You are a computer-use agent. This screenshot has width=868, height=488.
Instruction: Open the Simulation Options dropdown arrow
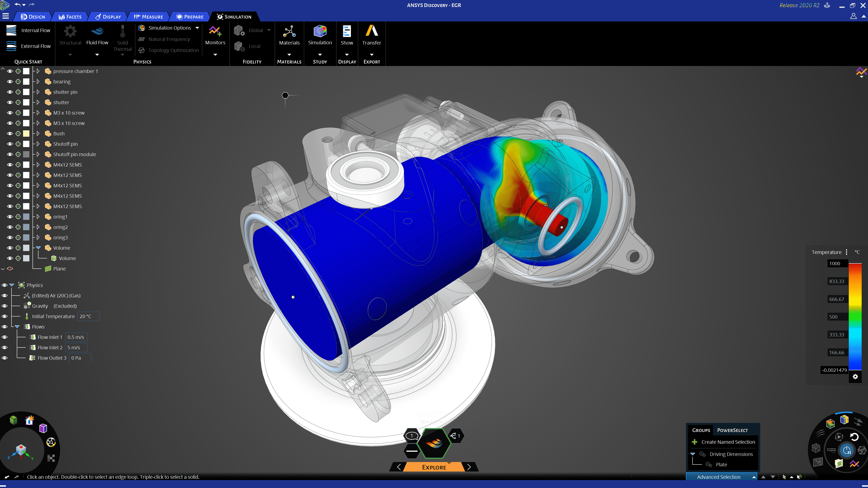click(197, 28)
